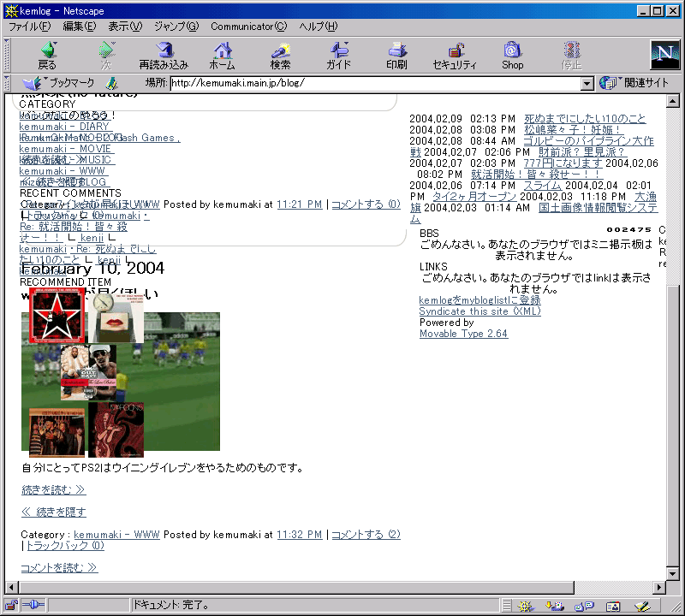
Task: Print the page using 印刷
Action: 396,56
